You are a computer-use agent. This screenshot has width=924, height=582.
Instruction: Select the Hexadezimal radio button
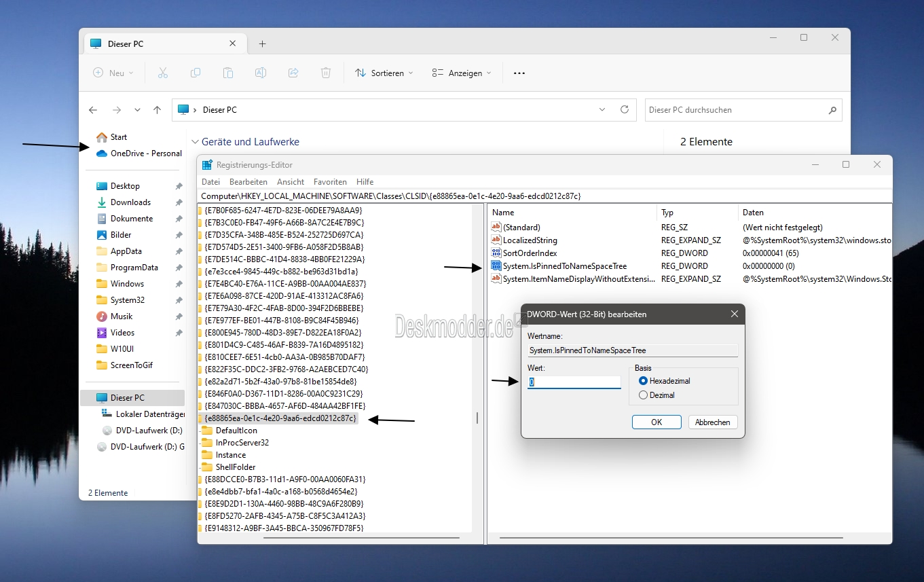[644, 381]
